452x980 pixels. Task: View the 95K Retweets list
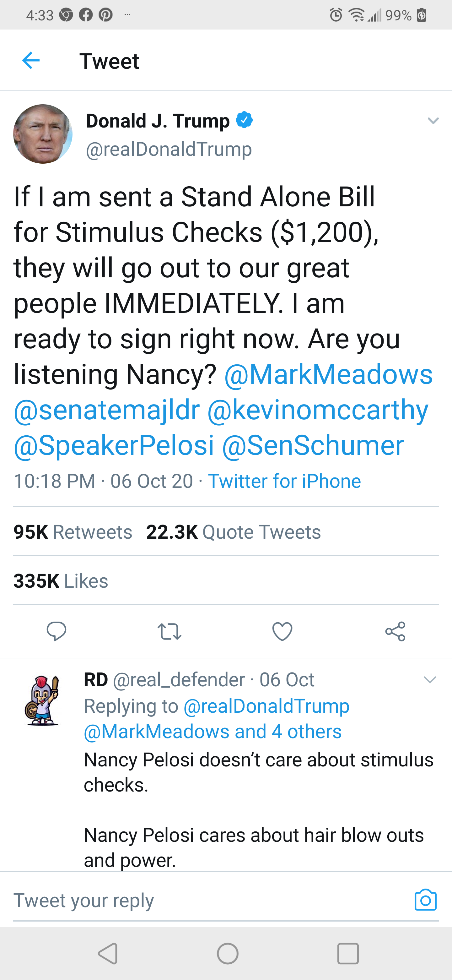(x=73, y=532)
